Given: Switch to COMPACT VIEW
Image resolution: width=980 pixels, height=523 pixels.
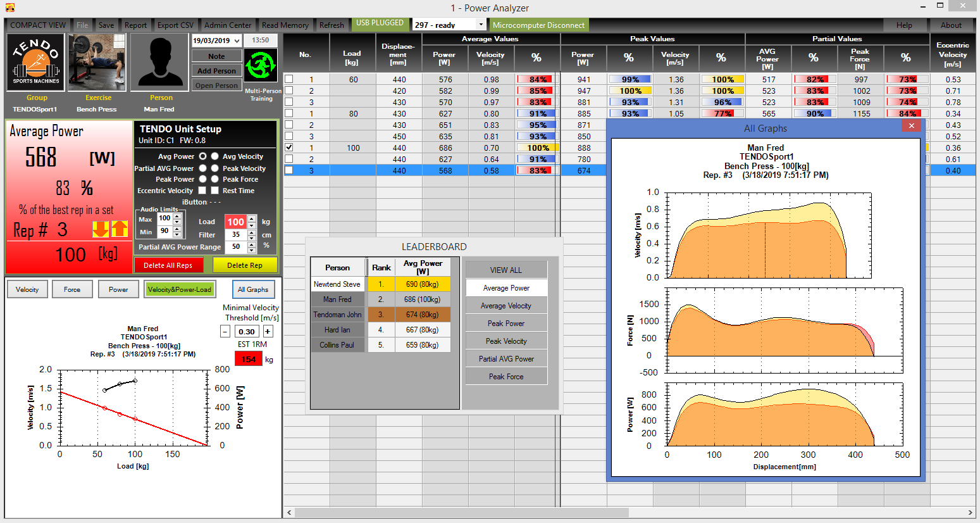Looking at the screenshot, I should click(x=38, y=25).
